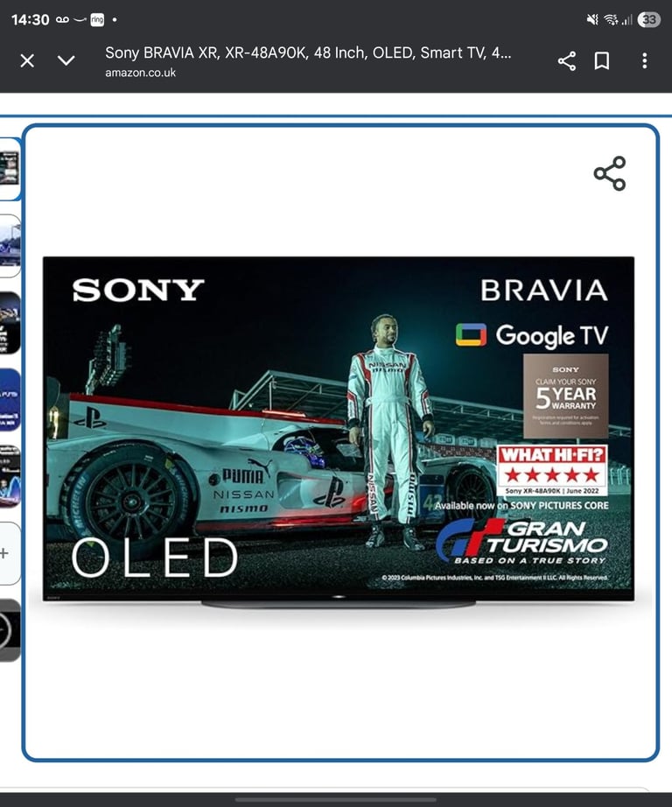The image size is (672, 807).
Task: Select the dark video thumbnail at bottom
Action: [10, 630]
